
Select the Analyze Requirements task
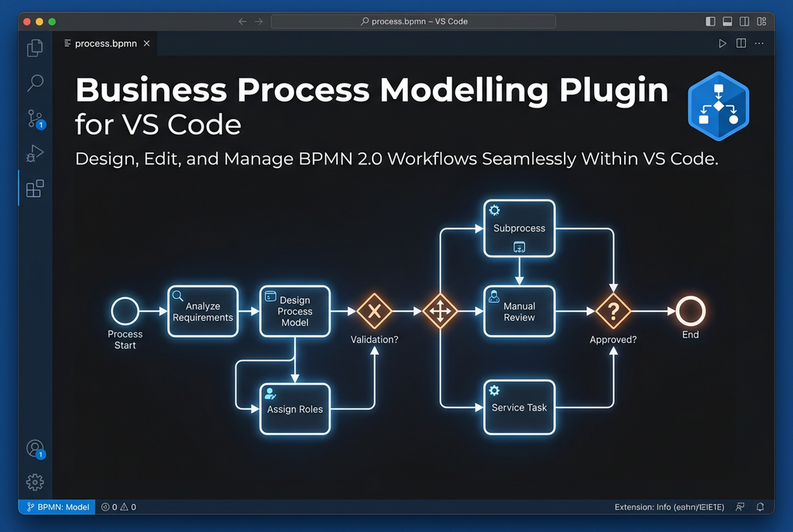tap(203, 311)
